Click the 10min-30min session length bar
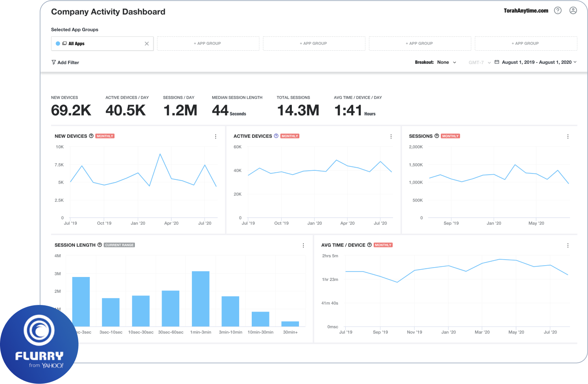 pos(260,319)
